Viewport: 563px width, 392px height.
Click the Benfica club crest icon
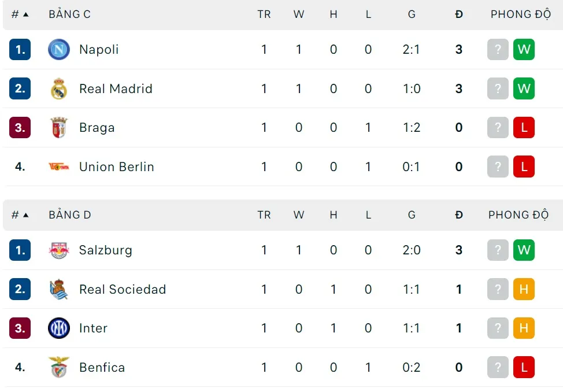pos(59,368)
